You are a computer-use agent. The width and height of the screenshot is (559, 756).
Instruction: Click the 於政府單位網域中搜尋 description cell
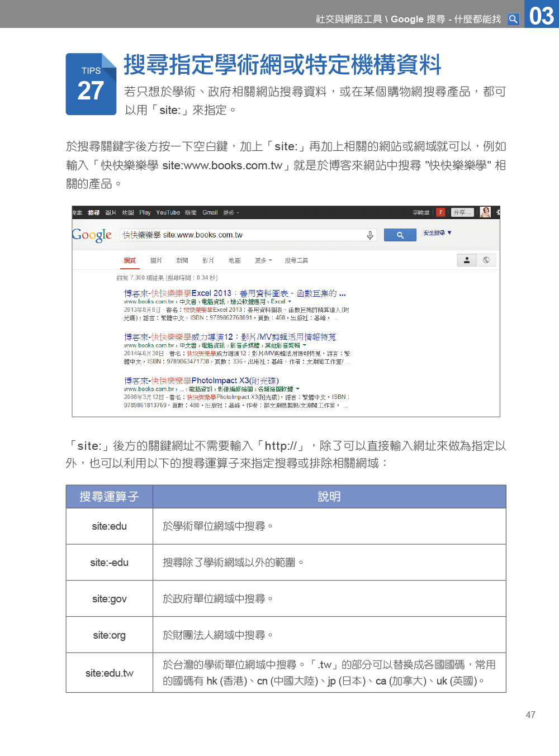[329, 599]
